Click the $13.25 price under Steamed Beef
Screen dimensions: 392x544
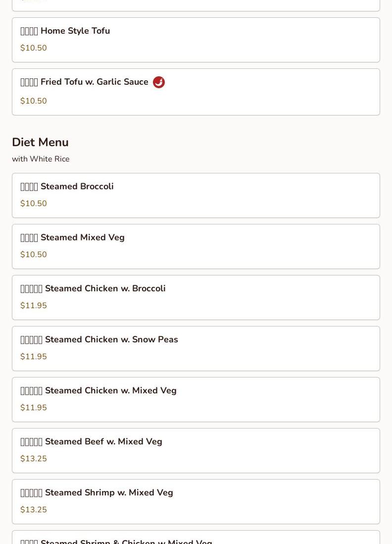pyautogui.click(x=34, y=459)
